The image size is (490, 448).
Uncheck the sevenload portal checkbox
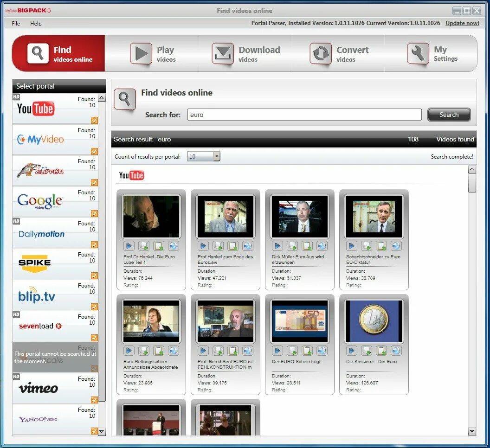pyautogui.click(x=94, y=338)
